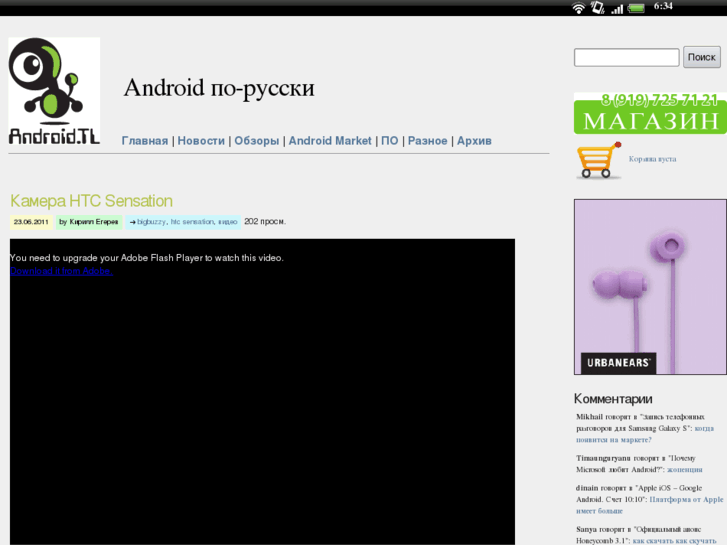The height and width of the screenshot is (545, 727).
Task: Click the Поиск search button
Action: pyautogui.click(x=701, y=57)
